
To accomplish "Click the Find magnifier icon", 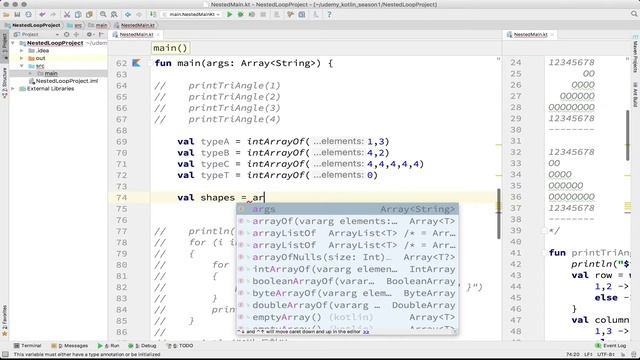I will (x=103, y=14).
